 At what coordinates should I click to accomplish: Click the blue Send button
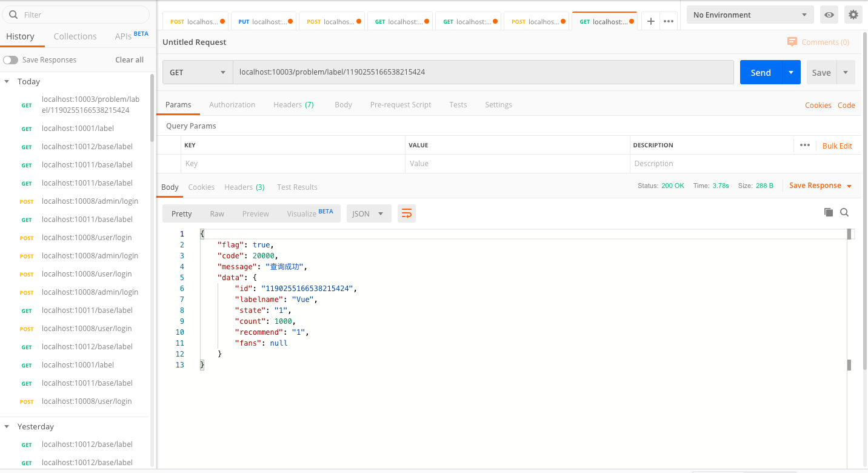click(761, 72)
